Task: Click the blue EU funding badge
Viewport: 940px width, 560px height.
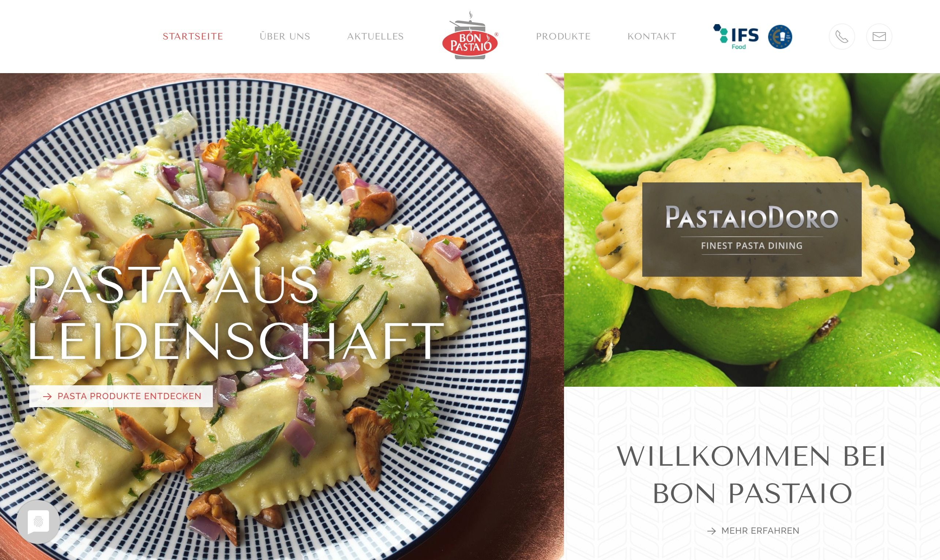Action: pos(780,37)
